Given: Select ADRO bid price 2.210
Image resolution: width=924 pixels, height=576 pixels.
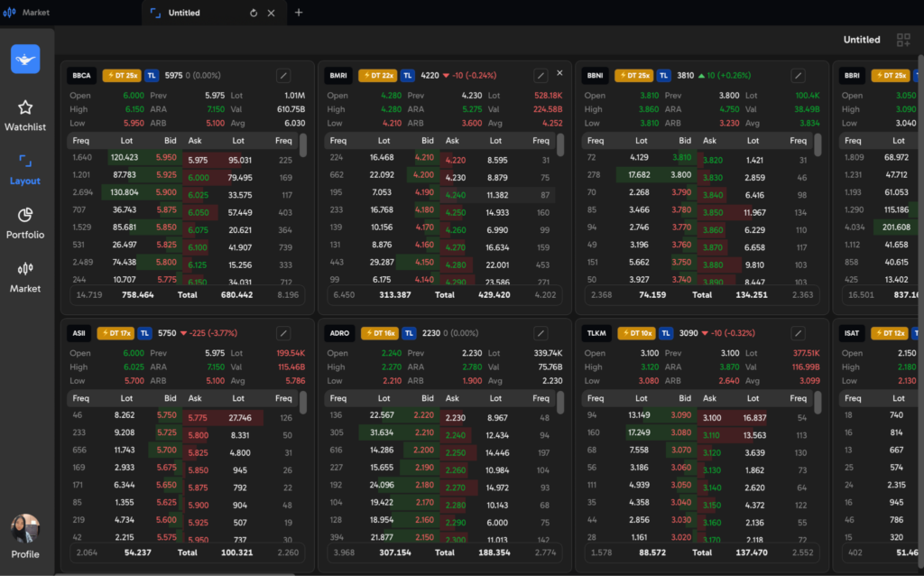Looking at the screenshot, I should 424,432.
